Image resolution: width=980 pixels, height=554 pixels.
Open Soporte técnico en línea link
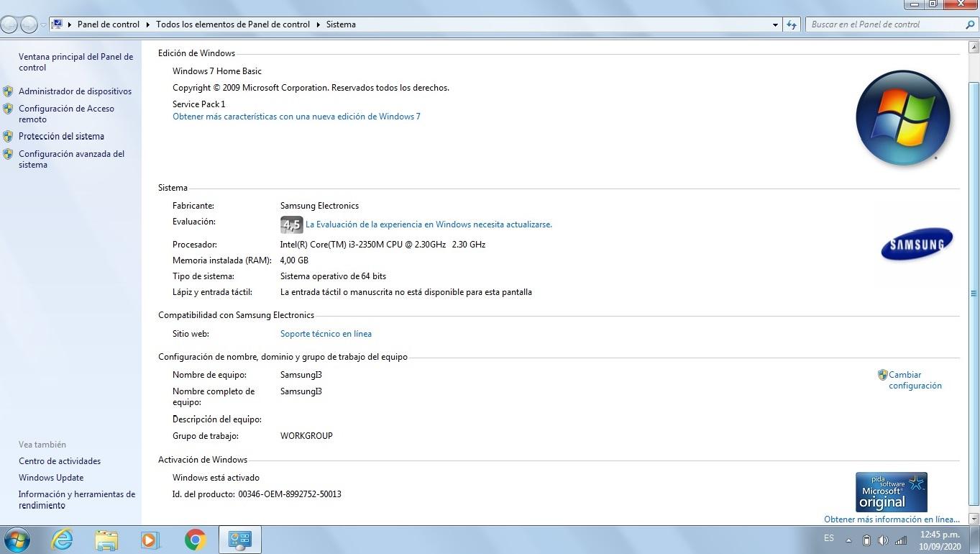[326, 334]
